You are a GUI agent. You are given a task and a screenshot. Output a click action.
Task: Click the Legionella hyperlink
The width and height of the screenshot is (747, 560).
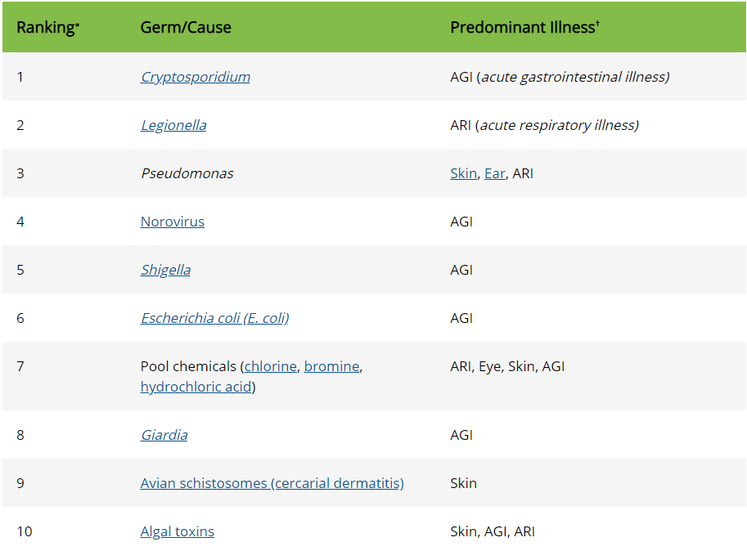pos(173,125)
